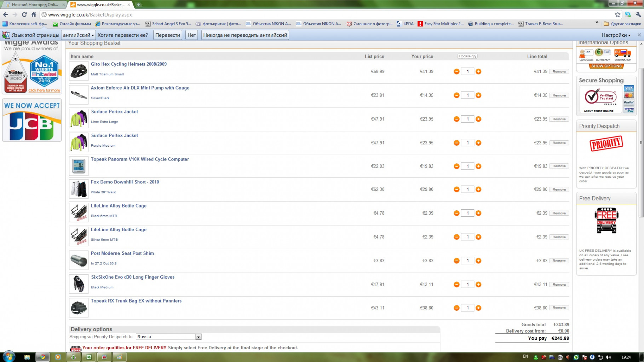
Task: Increase quantity of Axiom Enforce Mini Pump
Action: click(478, 95)
